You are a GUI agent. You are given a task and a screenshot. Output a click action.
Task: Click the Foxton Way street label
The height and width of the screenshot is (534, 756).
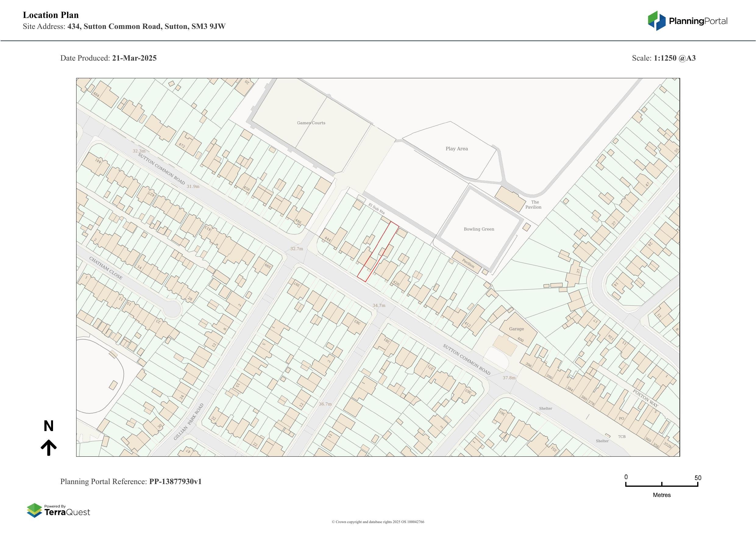point(645,399)
